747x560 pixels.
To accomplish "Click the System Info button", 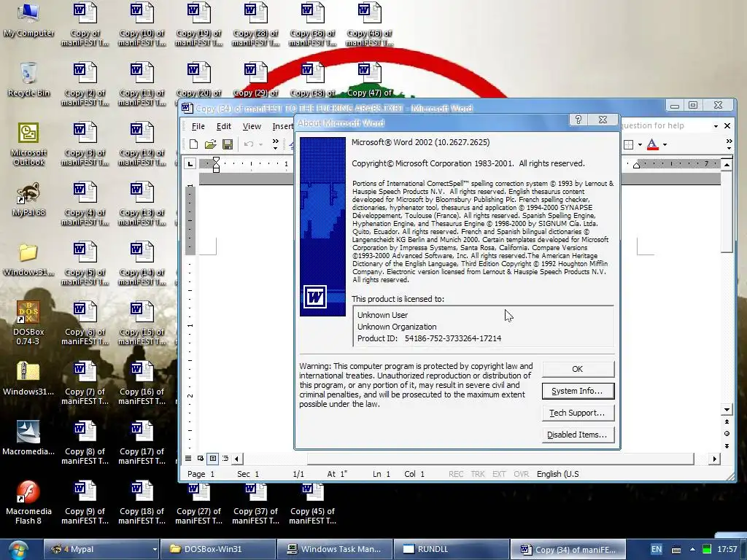I will click(x=578, y=391).
